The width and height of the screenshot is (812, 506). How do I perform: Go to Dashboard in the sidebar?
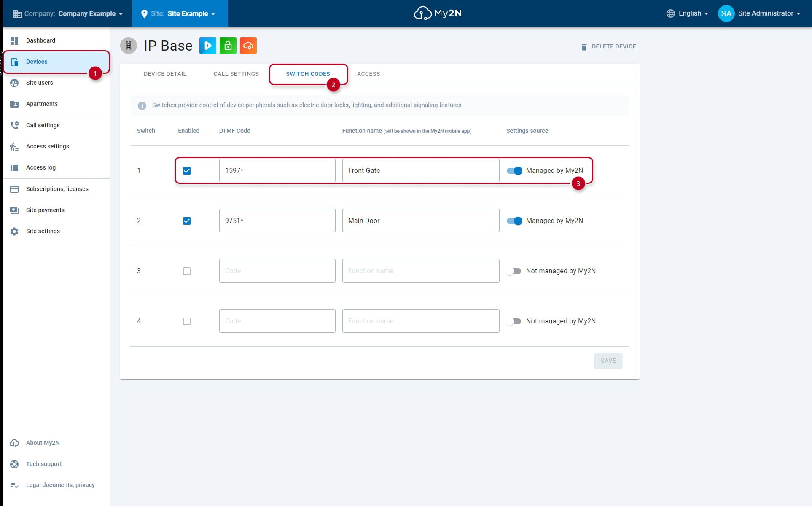[56, 40]
